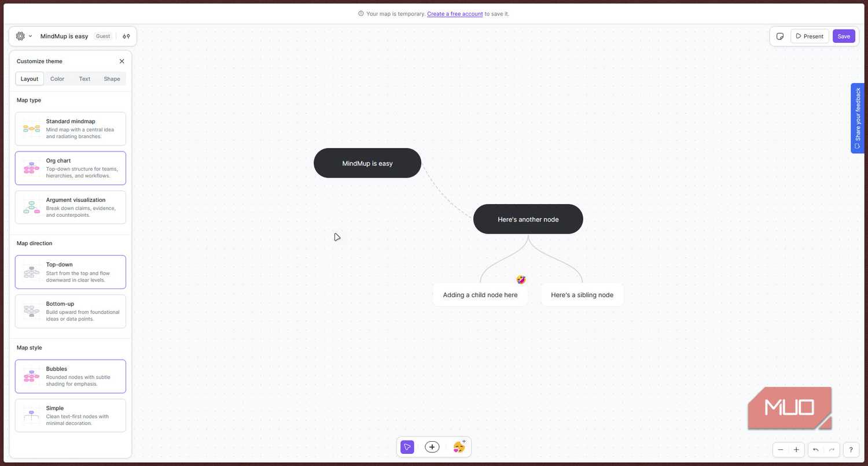Open the emoji sticker picker tool
Viewport: 868px width, 466px height.
tap(459, 446)
